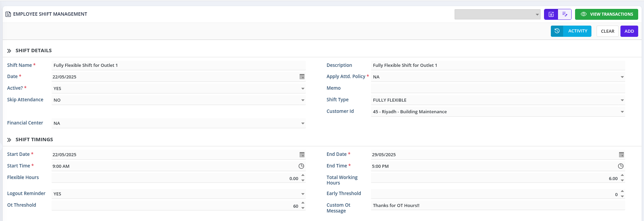Open the Start Time clock picker

click(x=301, y=166)
